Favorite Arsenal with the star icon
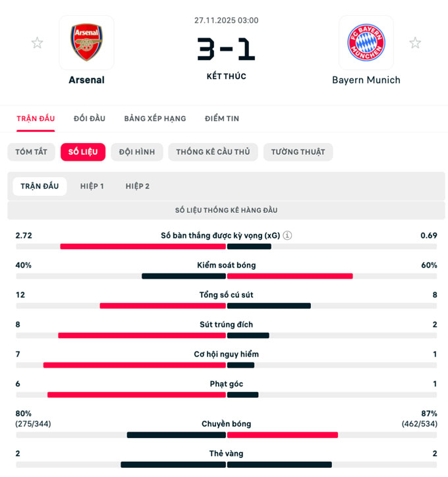Screen dimensions: 448x477 38,43
